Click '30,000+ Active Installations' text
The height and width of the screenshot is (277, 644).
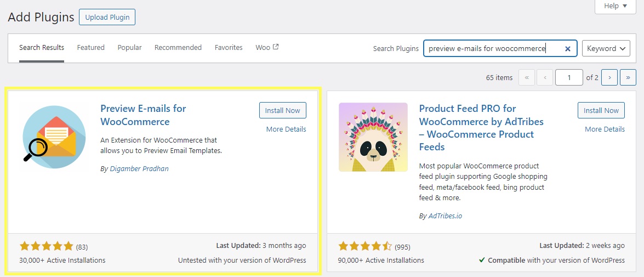click(62, 260)
